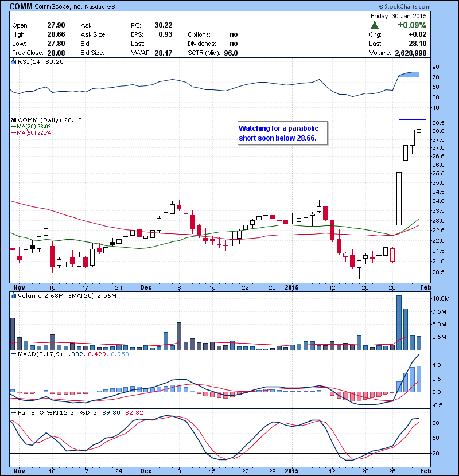459x476 pixels.
Task: Select the red MA(50) legend line marker
Action: [13, 132]
